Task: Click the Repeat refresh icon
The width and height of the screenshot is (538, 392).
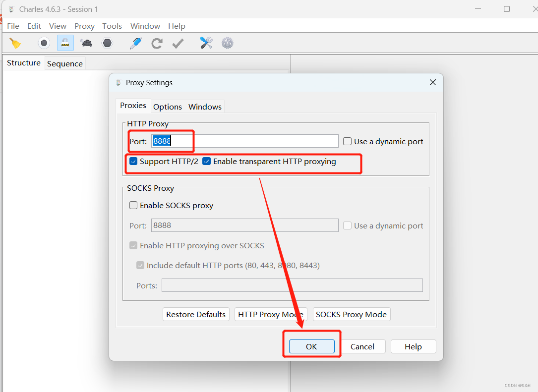Action: click(157, 43)
